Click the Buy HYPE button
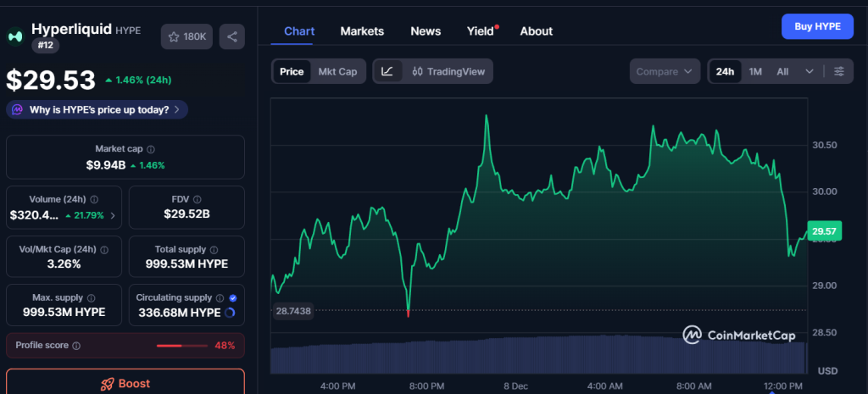 coord(818,26)
